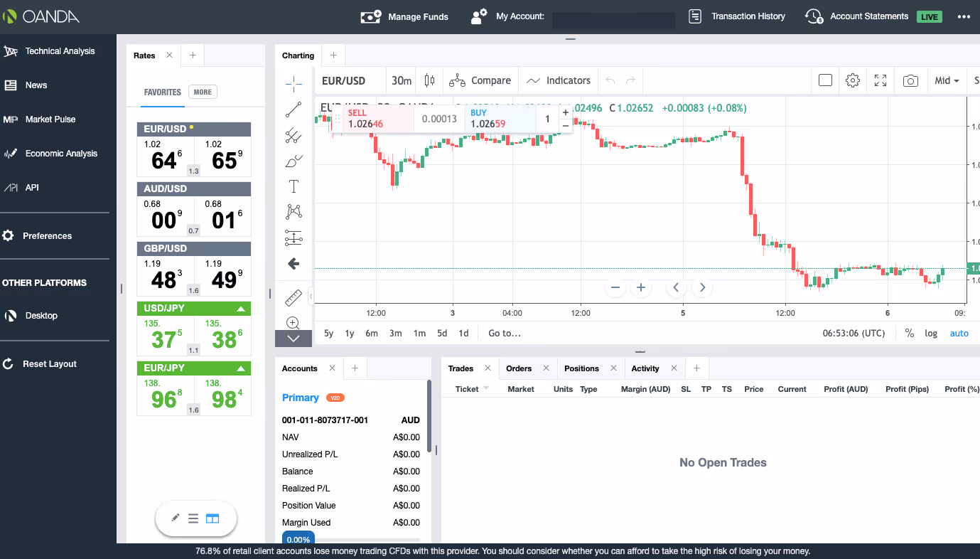Set chart range to 1m
Image resolution: width=980 pixels, height=559 pixels.
pos(420,333)
